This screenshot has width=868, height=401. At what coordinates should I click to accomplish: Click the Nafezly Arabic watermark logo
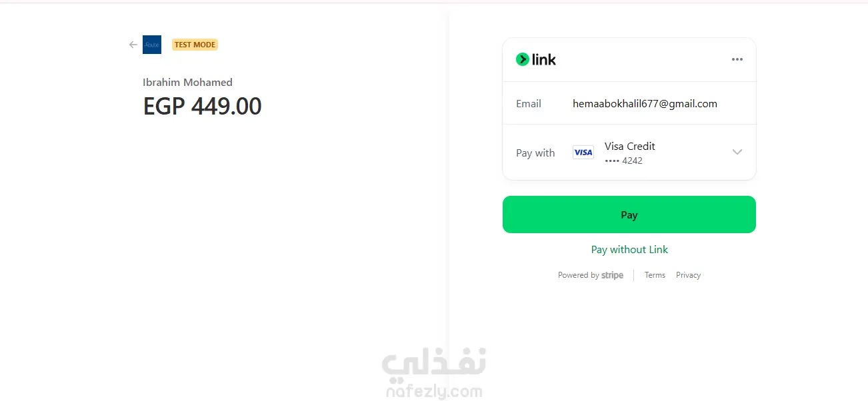pyautogui.click(x=434, y=363)
